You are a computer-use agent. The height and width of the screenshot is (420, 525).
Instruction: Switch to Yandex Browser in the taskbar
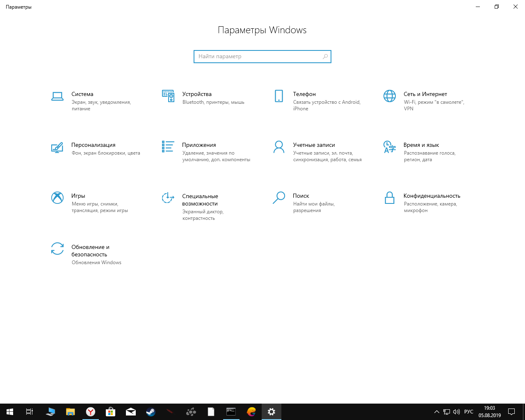(x=91, y=412)
